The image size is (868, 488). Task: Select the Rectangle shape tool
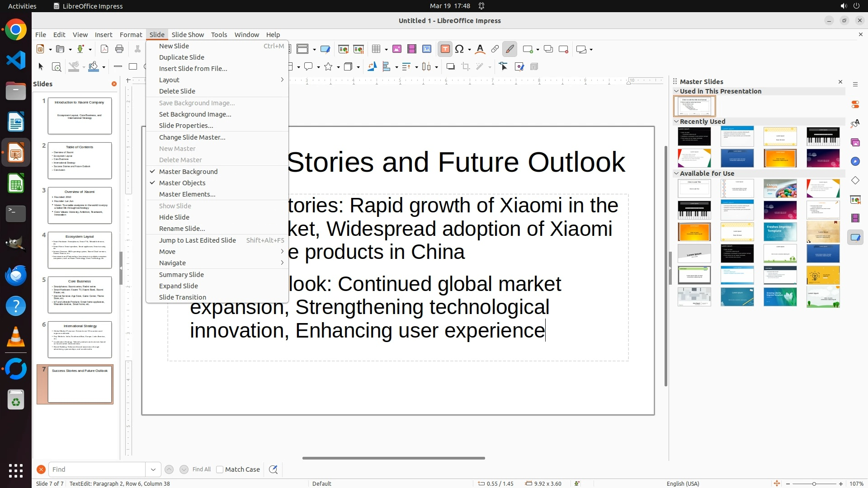point(133,67)
